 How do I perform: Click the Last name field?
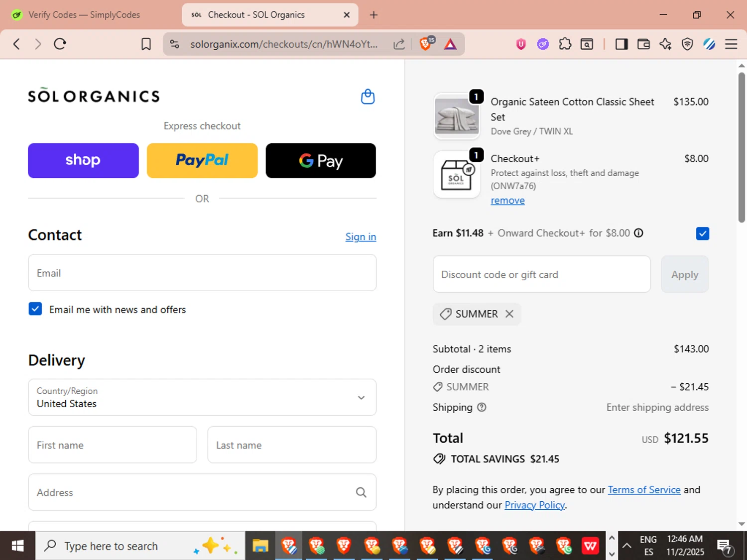(x=292, y=445)
